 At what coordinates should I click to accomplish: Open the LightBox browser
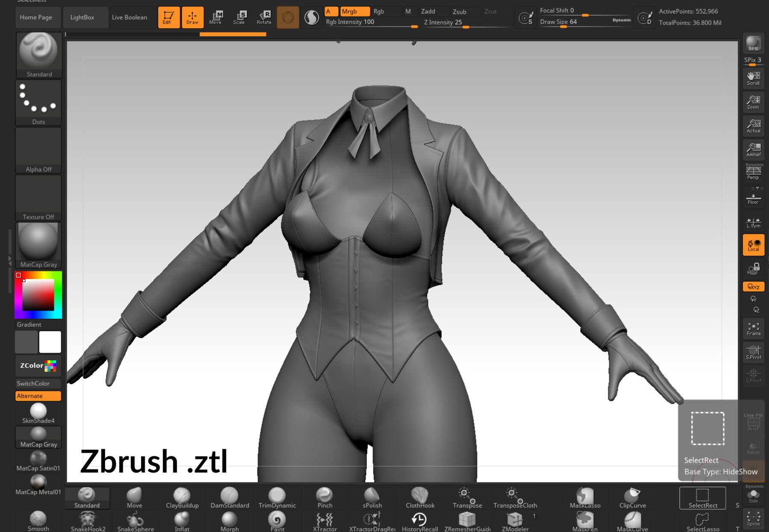point(82,18)
